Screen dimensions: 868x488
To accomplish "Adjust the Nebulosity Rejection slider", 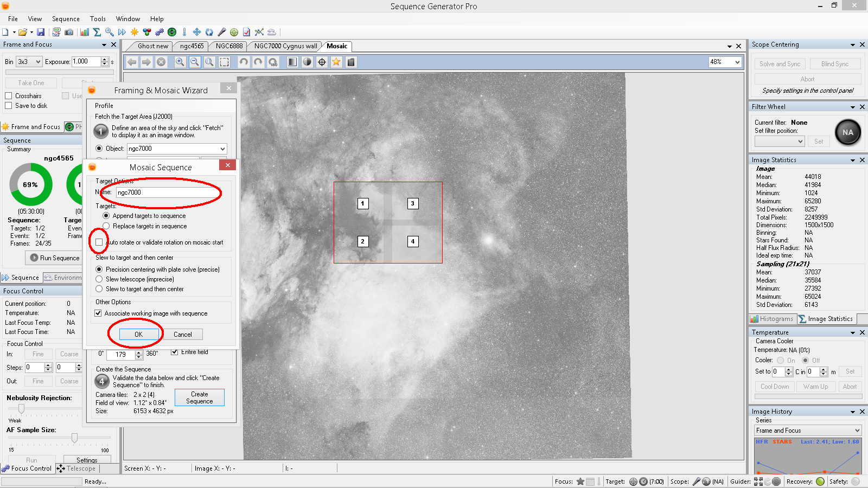I will [21, 408].
